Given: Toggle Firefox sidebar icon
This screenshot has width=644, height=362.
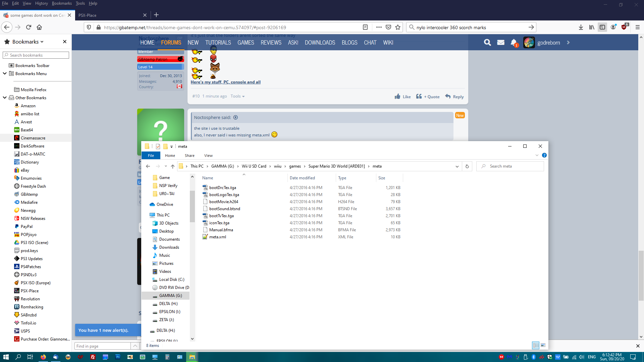Looking at the screenshot, I should 602,27.
